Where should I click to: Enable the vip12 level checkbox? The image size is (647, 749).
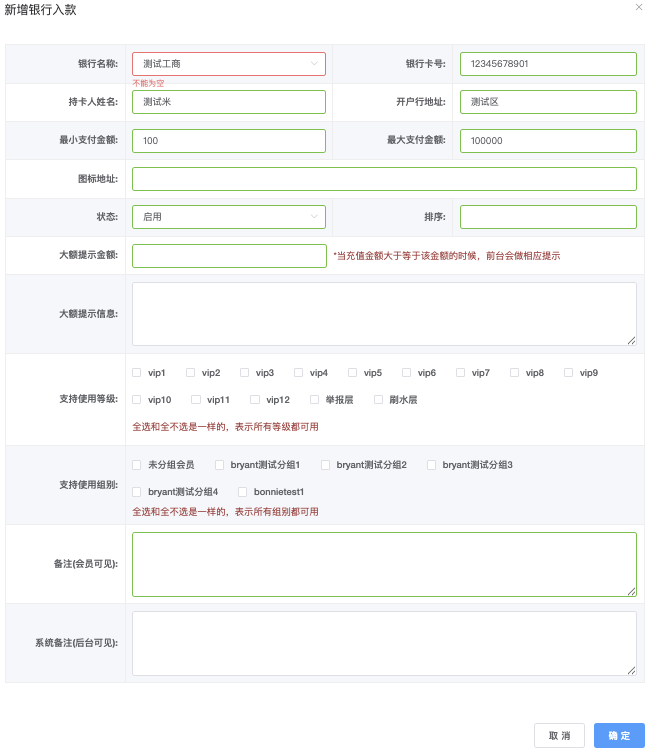[255, 400]
